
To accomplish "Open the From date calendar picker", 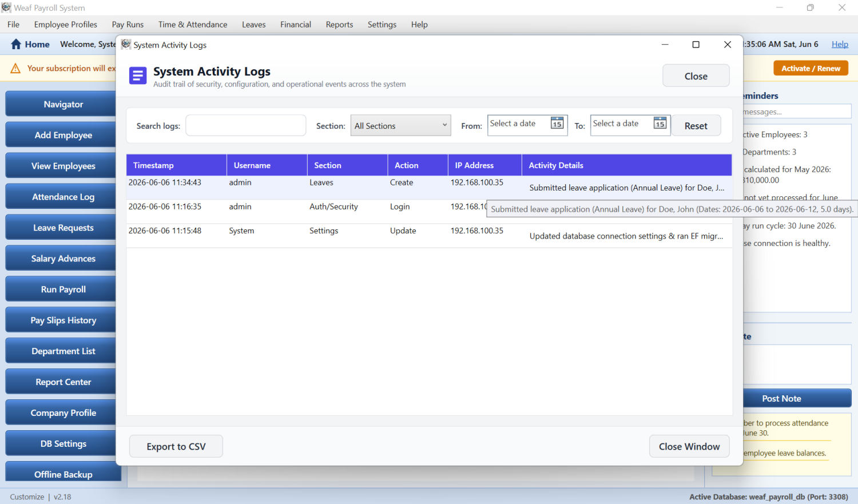I will click(x=557, y=124).
